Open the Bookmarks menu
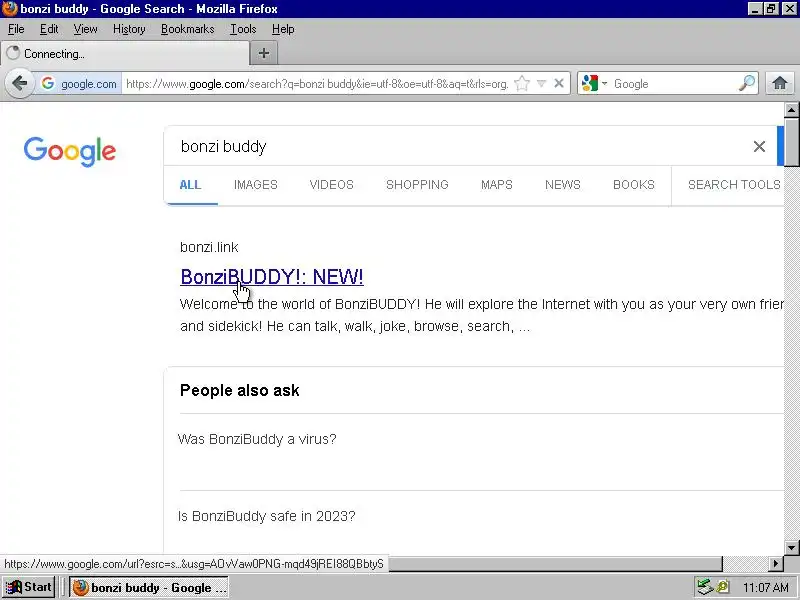This screenshot has height=600, width=800. [x=187, y=29]
